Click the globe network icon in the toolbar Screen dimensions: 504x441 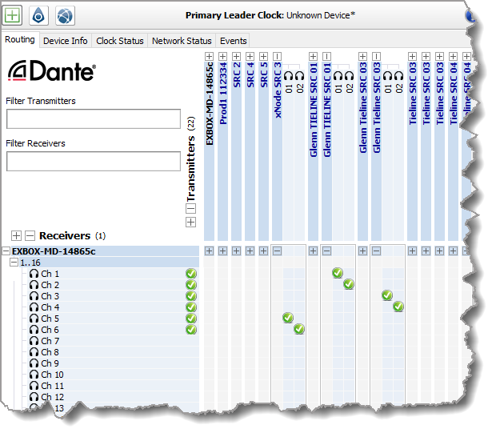point(65,14)
